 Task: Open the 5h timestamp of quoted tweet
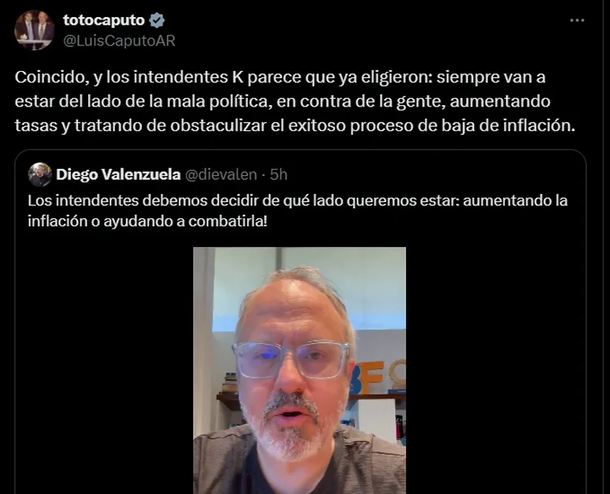[x=279, y=175]
